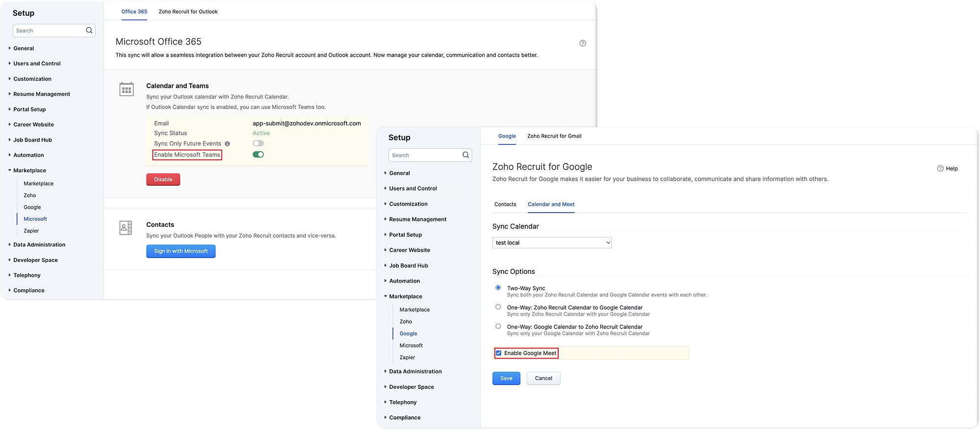Open Zapier under Marketplace in Google window sidebar
The height and width of the screenshot is (430, 980).
(x=407, y=358)
